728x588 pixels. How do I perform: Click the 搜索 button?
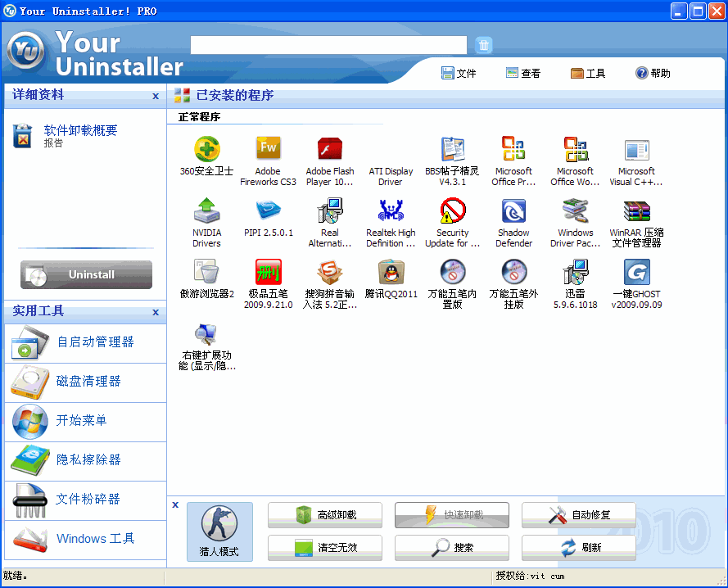pyautogui.click(x=452, y=548)
